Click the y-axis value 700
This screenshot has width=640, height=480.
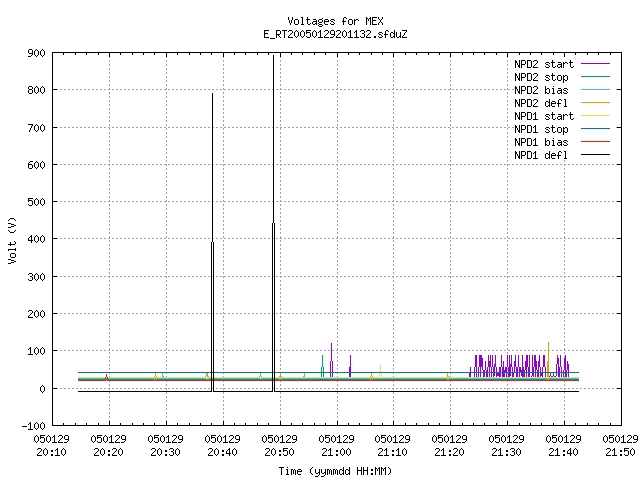[36, 128]
